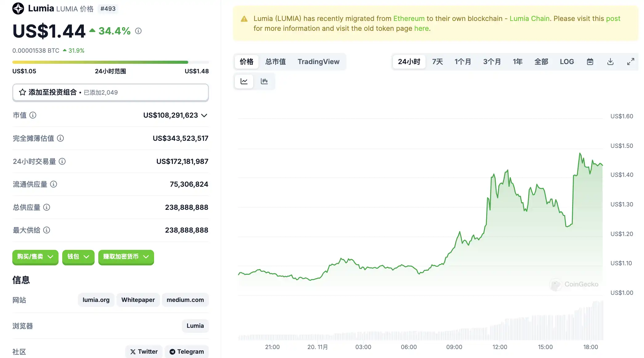The image size is (644, 358).
Task: Open Telegram community link
Action: click(187, 352)
